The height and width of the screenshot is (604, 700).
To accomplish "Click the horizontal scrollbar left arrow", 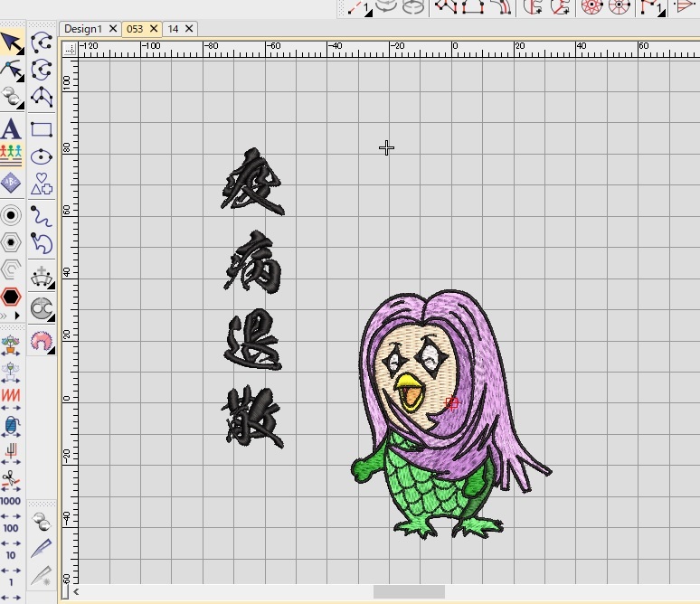I will [x=76, y=592].
